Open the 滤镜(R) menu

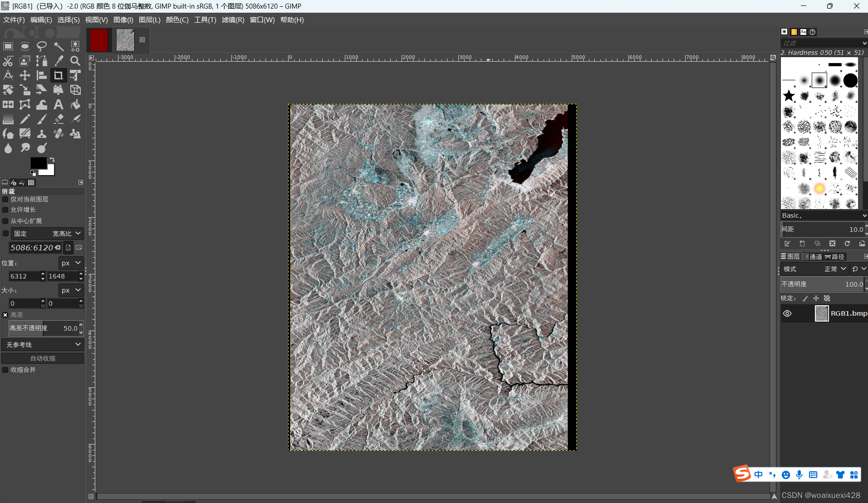tap(233, 20)
